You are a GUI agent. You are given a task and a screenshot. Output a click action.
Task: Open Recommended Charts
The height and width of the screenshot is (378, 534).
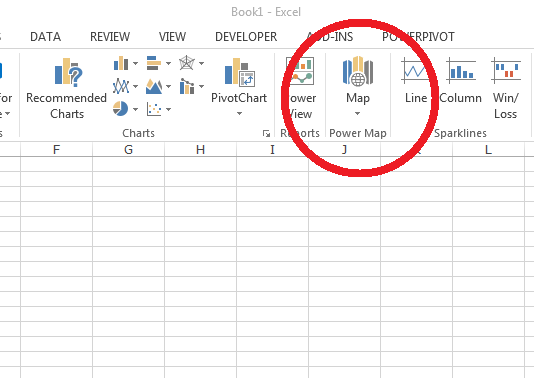67,88
